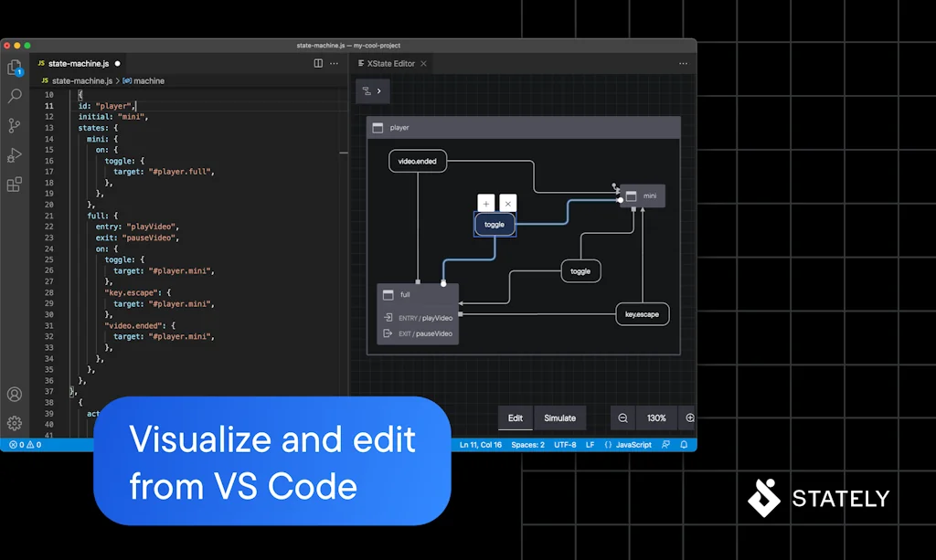This screenshot has width=936, height=560.
Task: Switch to Edit mode
Action: 516,418
